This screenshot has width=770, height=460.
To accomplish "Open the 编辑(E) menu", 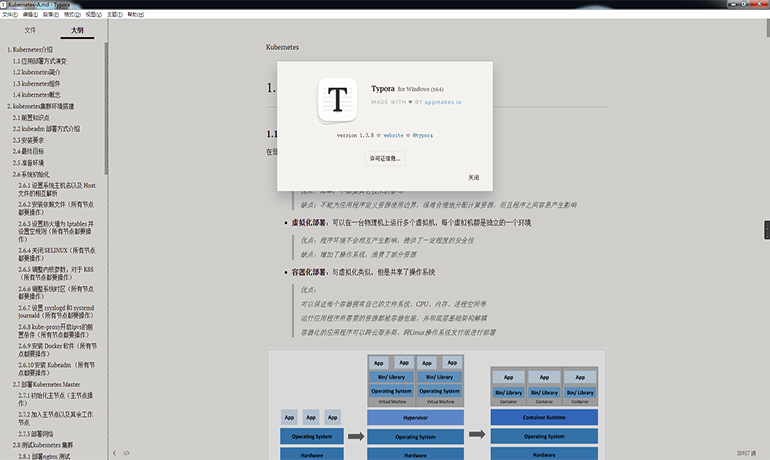I will click(30, 15).
